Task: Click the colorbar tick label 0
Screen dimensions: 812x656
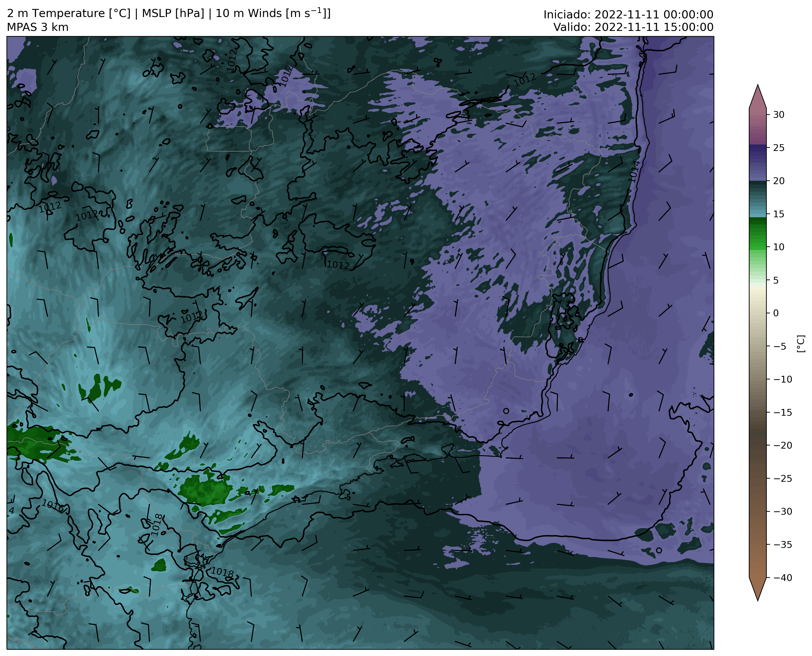Action: coord(776,313)
